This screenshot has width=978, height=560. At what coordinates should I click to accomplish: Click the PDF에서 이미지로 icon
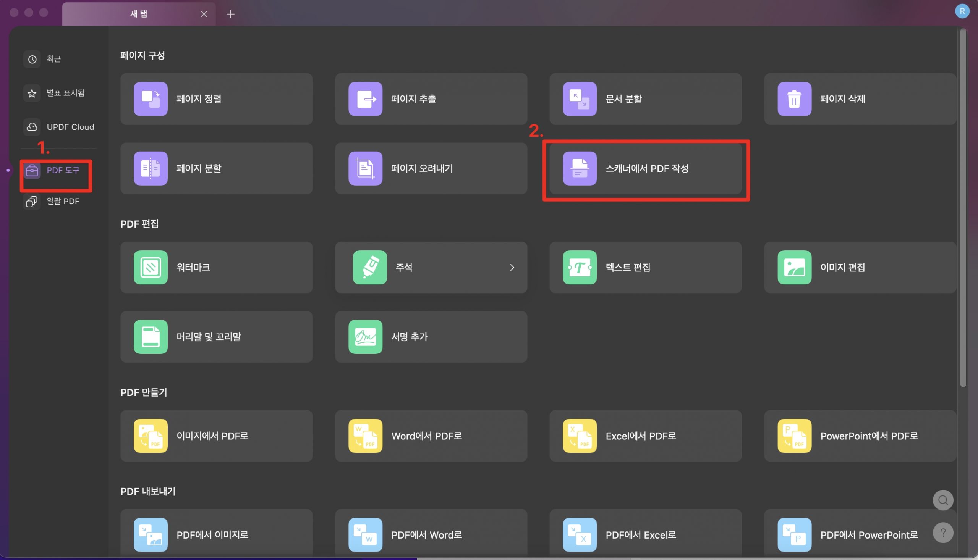click(151, 535)
